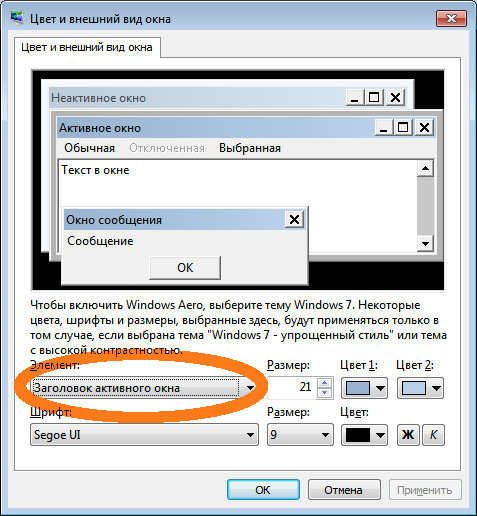Screen dimensions: 477x516
Task: Open the Цвет 1 color picker
Action: tap(364, 388)
